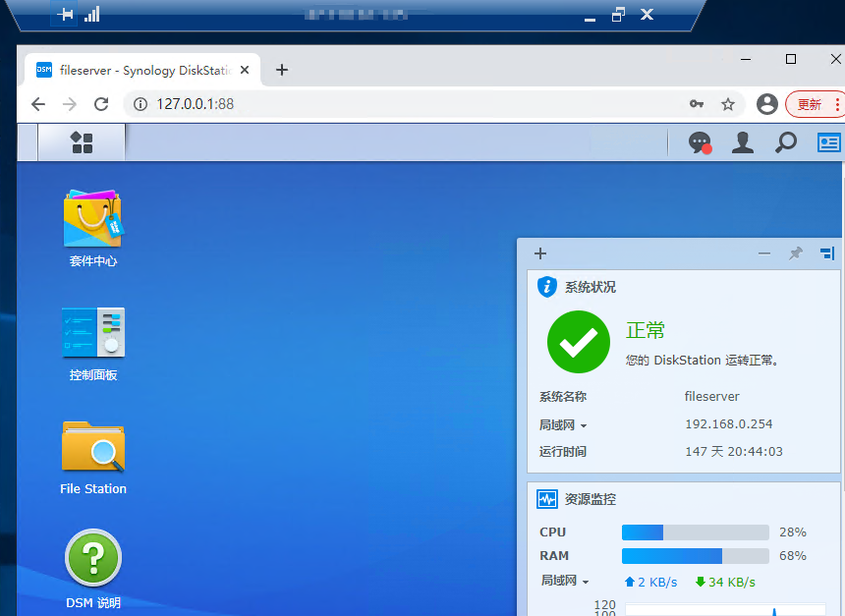This screenshot has height=616, width=845.
Task: Click the system name value fileserver
Action: pos(712,396)
